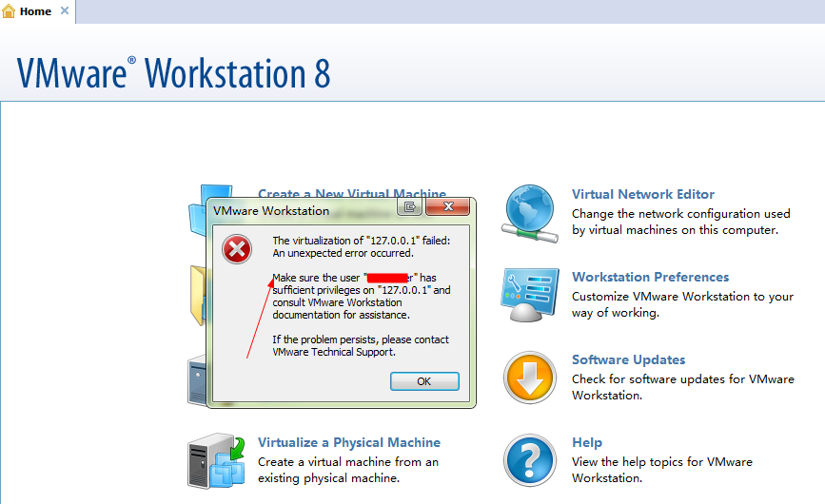
Task: Open Virtual Network Editor link
Action: click(x=643, y=194)
